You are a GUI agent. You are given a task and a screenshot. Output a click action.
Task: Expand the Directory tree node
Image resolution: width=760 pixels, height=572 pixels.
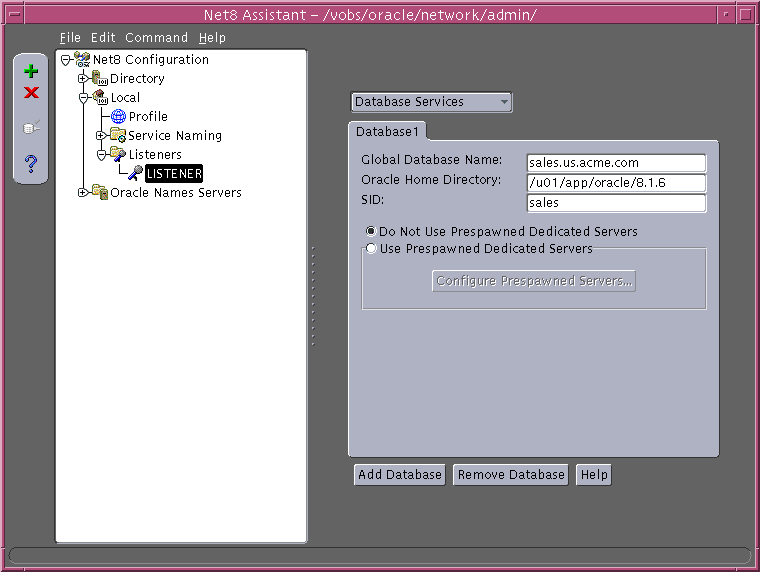coord(83,78)
